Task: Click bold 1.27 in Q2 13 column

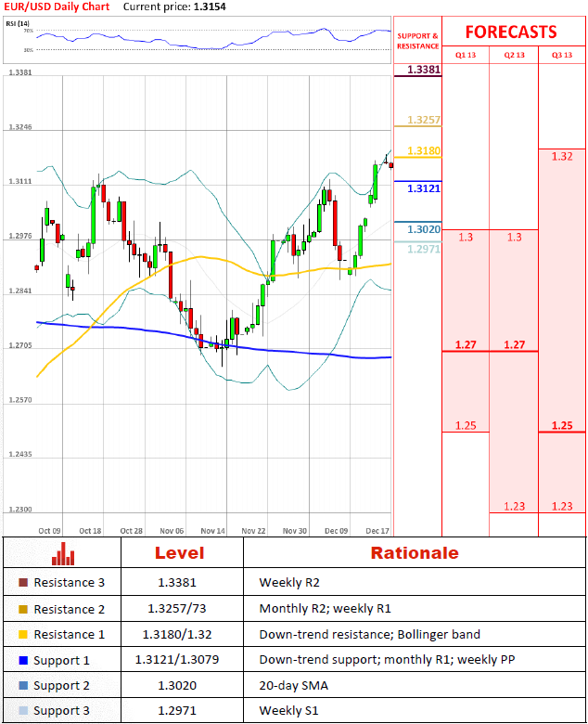Action: (514, 345)
